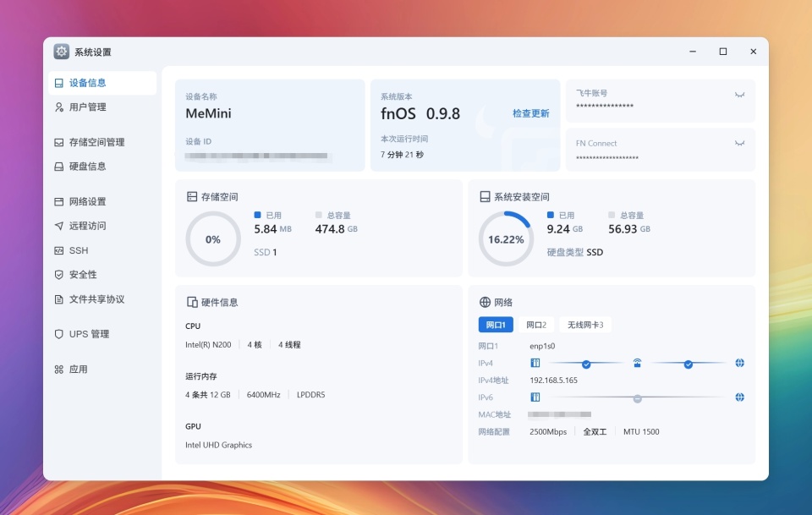Click the system version fnOS 0.9.8
812x515 pixels.
point(420,114)
